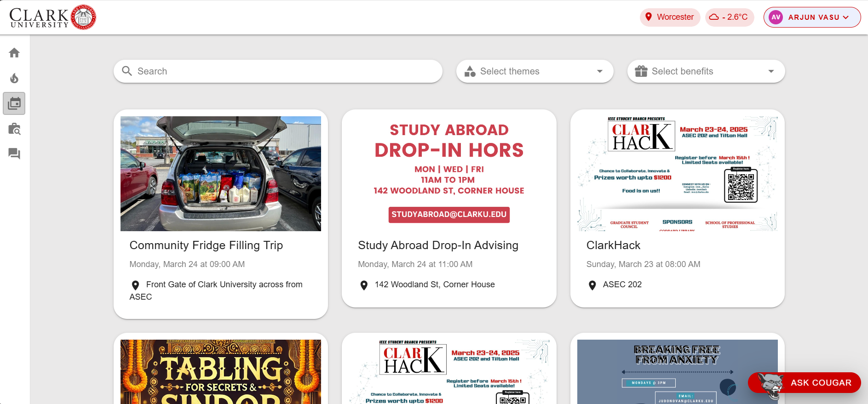Click location pin beside Front Gate address

click(135, 285)
